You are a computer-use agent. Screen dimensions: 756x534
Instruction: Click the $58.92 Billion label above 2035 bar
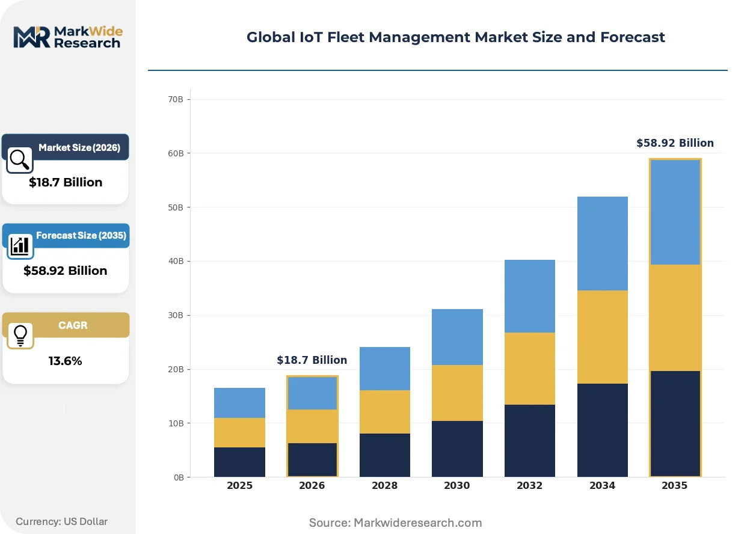[675, 143]
